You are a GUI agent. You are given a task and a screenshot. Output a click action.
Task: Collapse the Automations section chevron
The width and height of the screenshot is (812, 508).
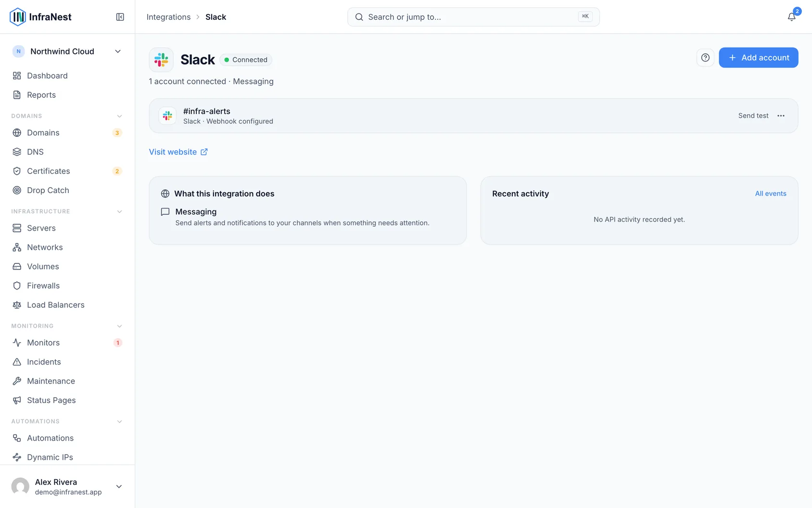[119, 421]
